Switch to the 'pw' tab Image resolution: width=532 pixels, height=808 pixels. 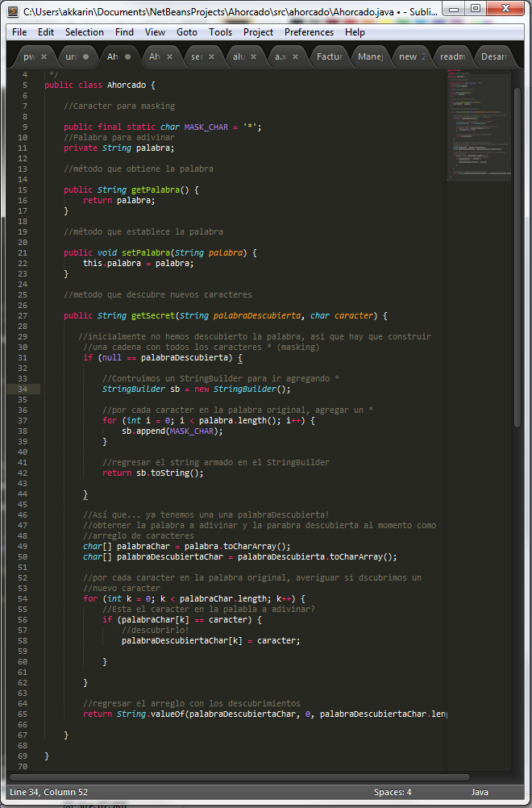[x=29, y=56]
